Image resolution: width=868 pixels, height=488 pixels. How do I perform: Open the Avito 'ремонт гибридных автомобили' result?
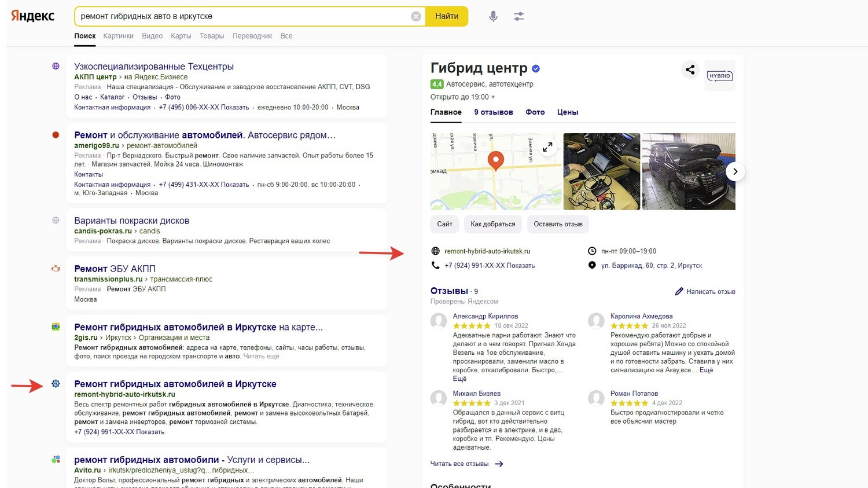pos(192,460)
